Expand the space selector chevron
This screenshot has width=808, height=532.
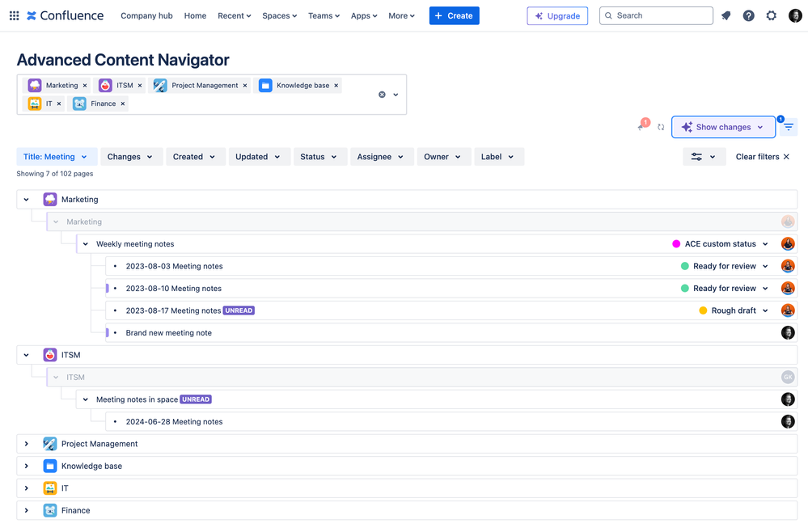point(396,95)
